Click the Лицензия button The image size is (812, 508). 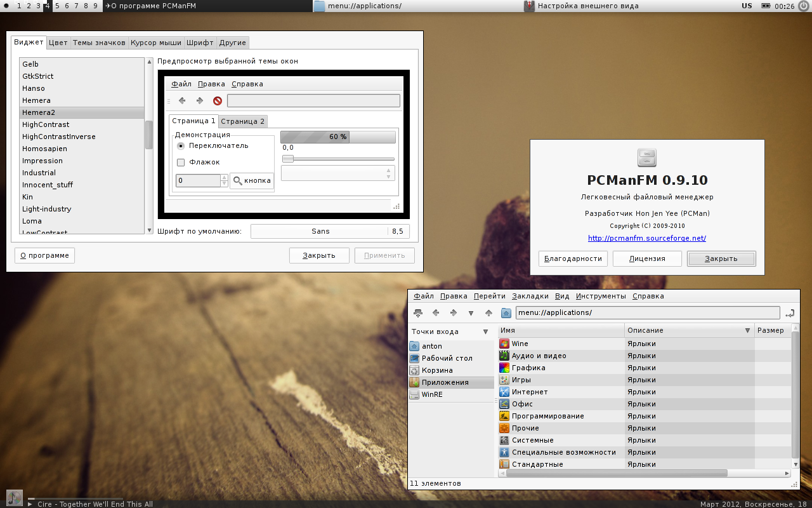[x=647, y=258]
